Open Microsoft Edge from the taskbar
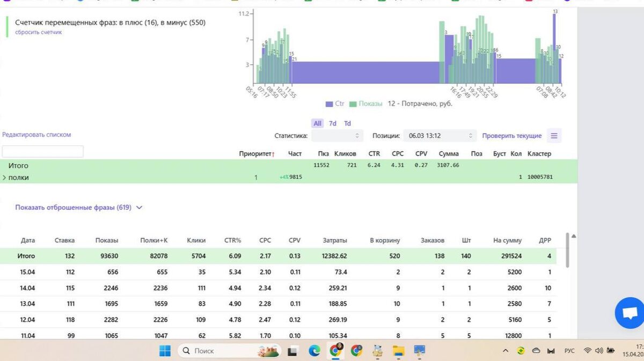 coord(314,351)
